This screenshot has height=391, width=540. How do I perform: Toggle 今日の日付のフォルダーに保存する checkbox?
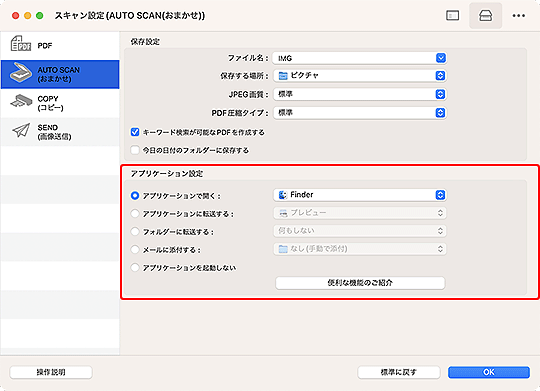click(135, 150)
